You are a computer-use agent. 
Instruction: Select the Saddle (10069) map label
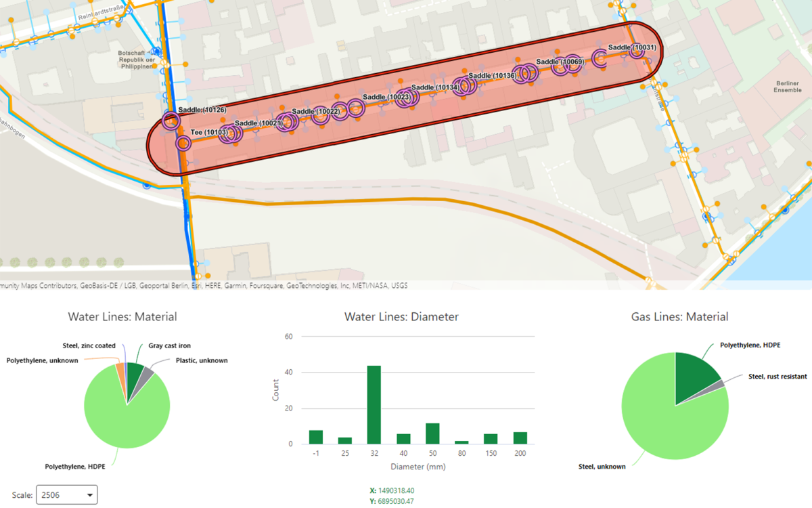click(x=560, y=62)
